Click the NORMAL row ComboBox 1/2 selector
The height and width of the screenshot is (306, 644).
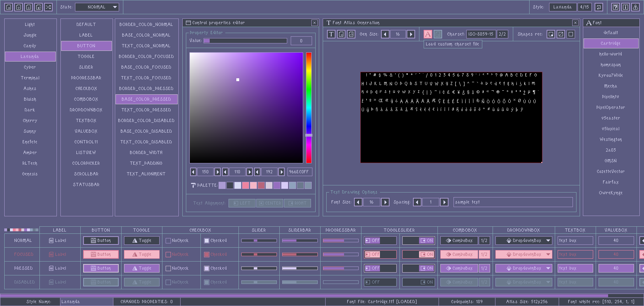click(x=484, y=241)
